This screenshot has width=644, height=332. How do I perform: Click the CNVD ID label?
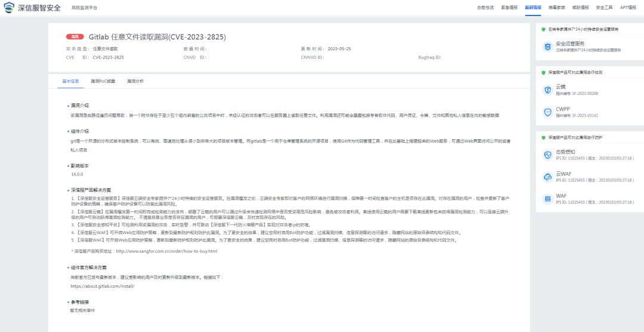click(x=194, y=57)
